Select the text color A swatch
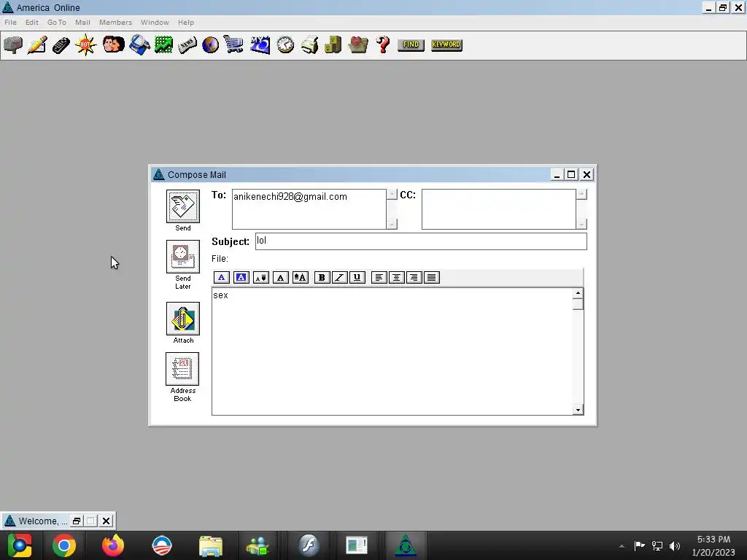 [222, 277]
